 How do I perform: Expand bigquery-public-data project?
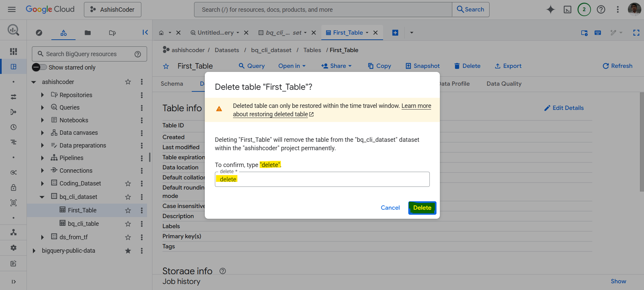click(34, 251)
